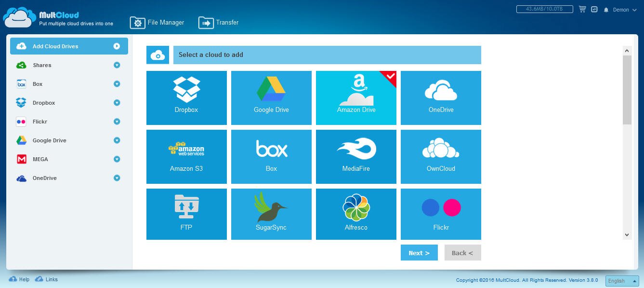Select the FTP tile

(x=186, y=214)
